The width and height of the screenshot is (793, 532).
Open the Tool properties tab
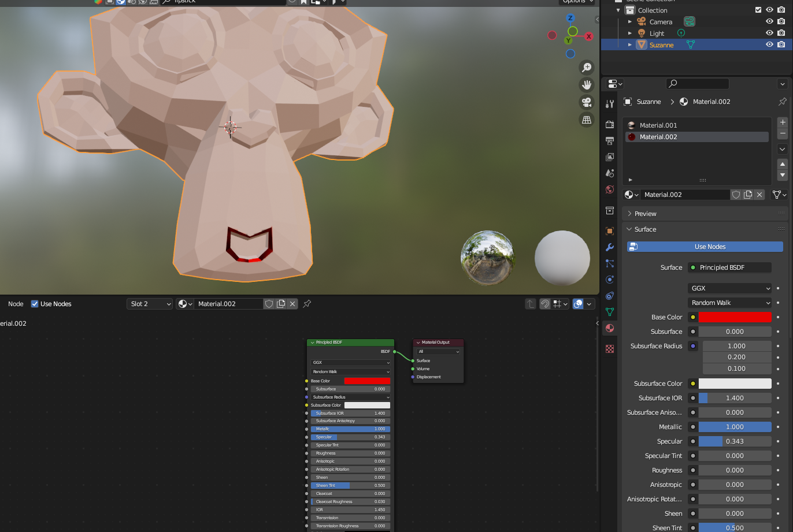[609, 104]
